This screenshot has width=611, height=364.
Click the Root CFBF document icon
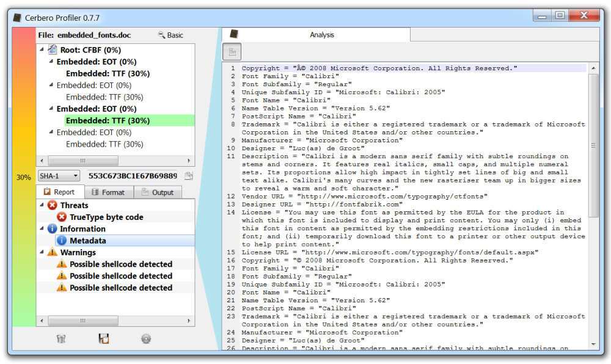tap(52, 50)
